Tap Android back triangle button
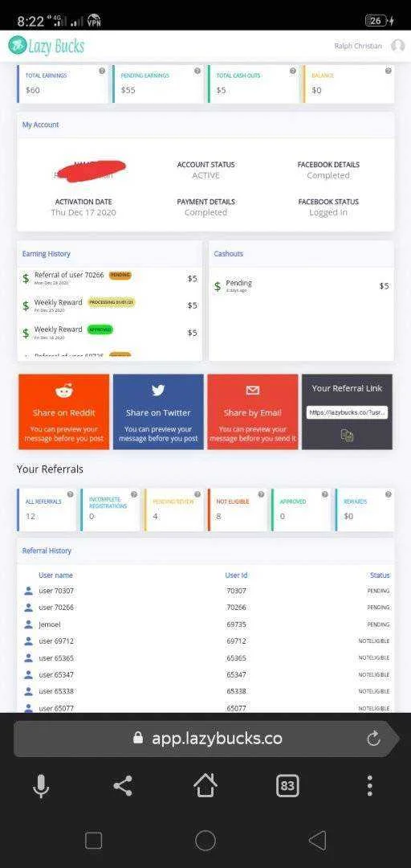Viewport: 411px width, 868px height. (x=317, y=841)
